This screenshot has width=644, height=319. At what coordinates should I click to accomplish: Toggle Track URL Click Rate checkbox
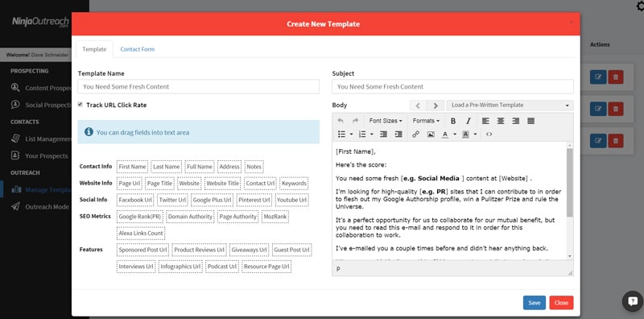pos(80,105)
